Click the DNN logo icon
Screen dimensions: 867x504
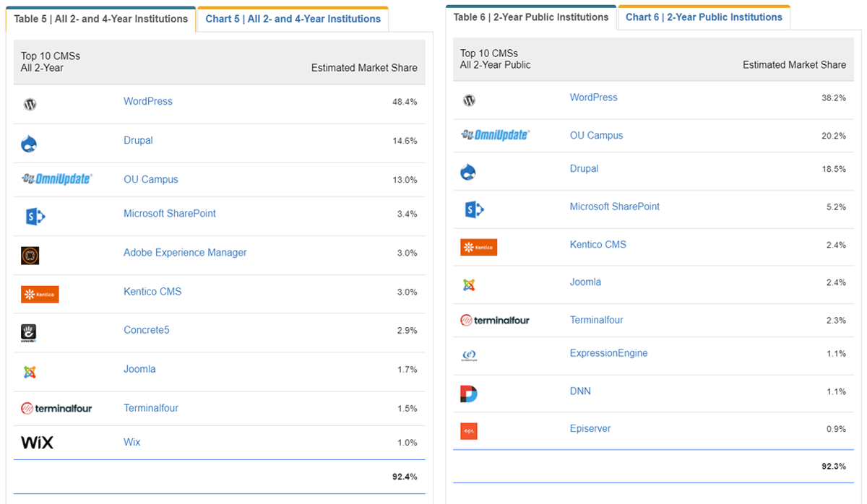click(469, 394)
